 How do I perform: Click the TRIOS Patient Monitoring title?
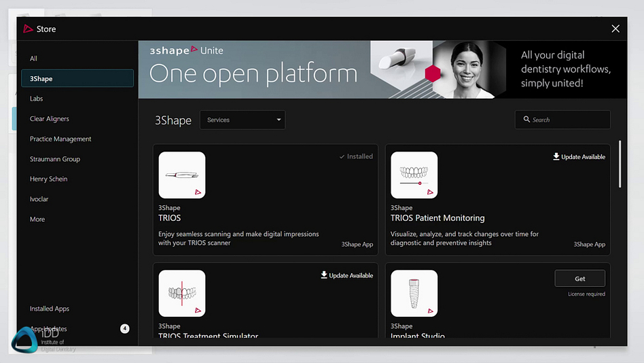[437, 218]
